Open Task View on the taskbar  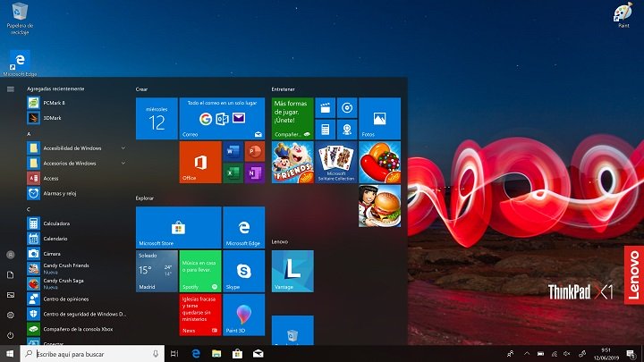(x=174, y=353)
